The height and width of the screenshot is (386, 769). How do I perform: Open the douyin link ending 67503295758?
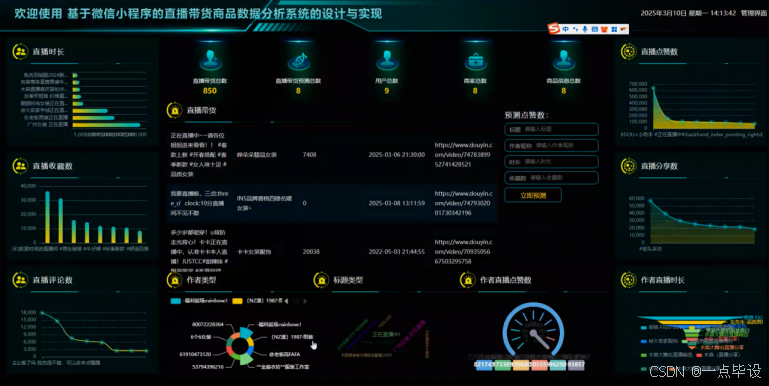coord(463,252)
